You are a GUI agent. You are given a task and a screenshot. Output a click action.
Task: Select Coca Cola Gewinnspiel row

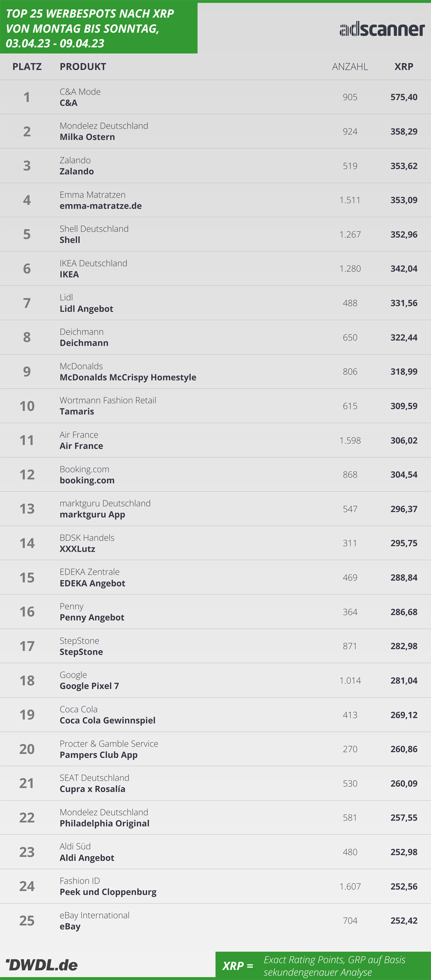coord(215,714)
